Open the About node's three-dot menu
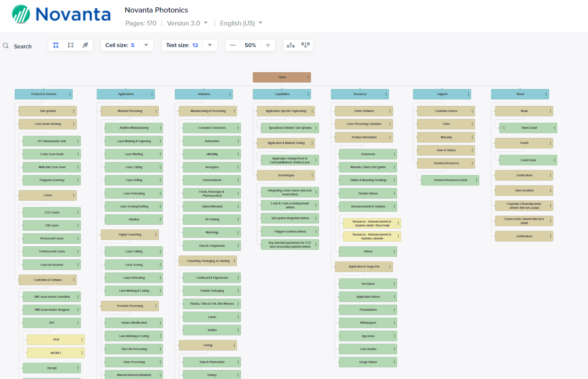This screenshot has height=379, width=588. pyautogui.click(x=546, y=94)
